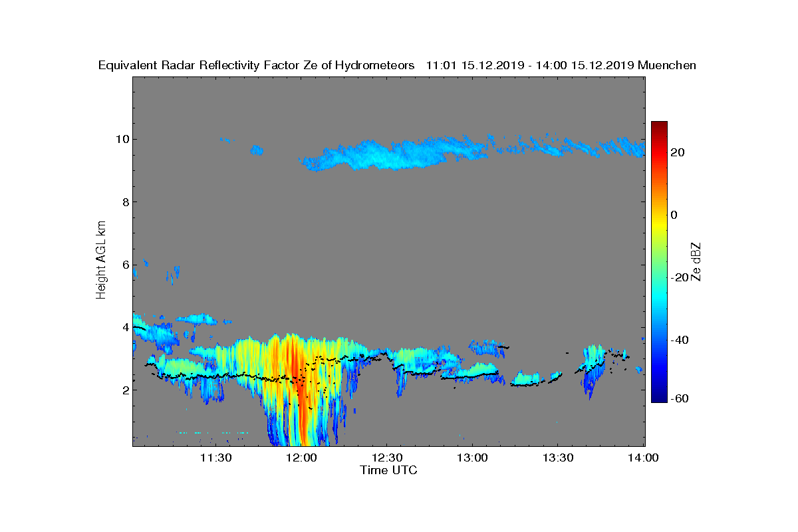Click the 'Height AGL km' axis label
The width and height of the screenshot is (798, 532).
click(101, 261)
